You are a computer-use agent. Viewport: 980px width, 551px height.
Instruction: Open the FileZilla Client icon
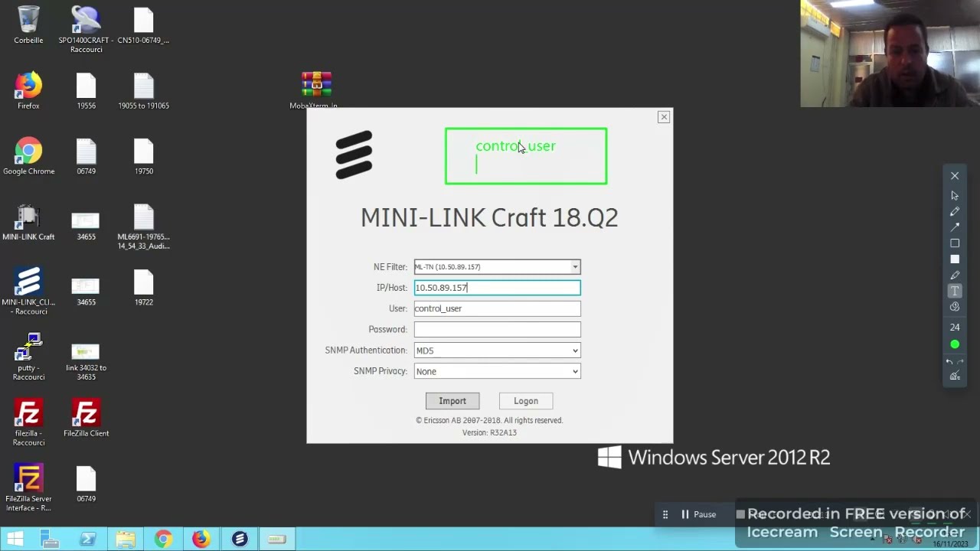click(x=86, y=418)
